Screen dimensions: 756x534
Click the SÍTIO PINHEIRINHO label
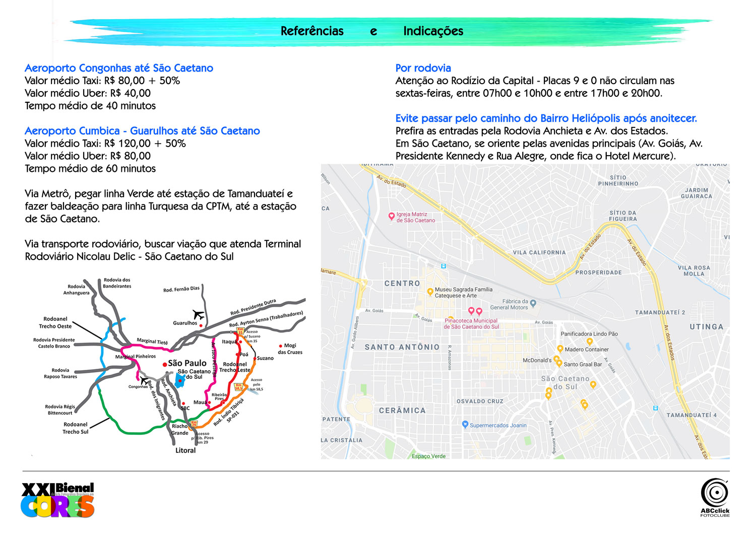pos(618,180)
